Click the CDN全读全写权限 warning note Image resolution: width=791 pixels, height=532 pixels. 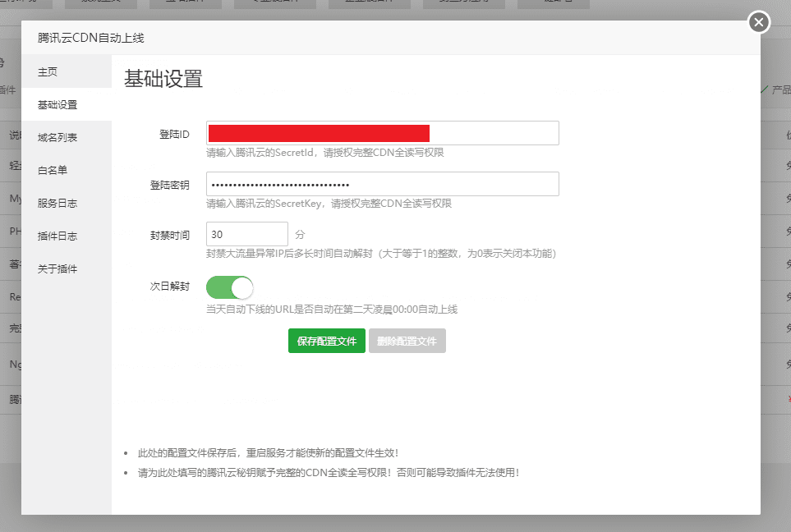coord(329,473)
